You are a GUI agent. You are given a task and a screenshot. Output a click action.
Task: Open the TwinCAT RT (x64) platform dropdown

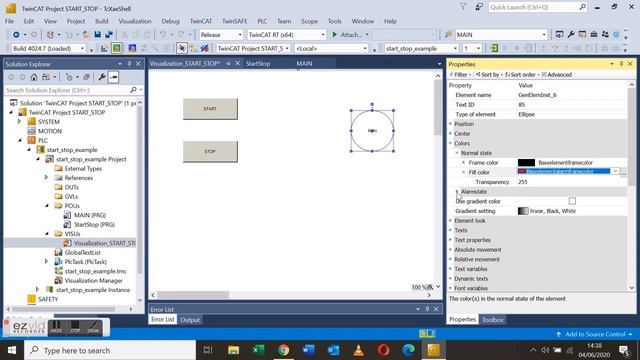[x=323, y=35]
